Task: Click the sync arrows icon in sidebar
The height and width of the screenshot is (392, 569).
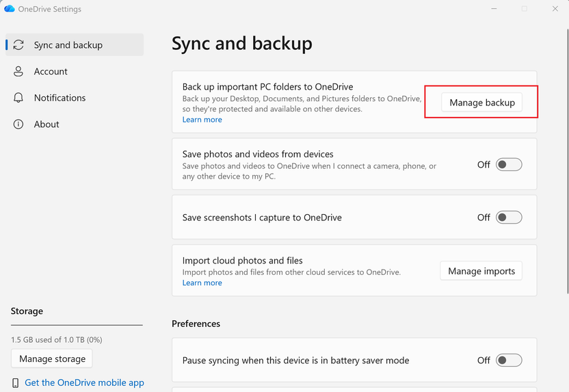Action: click(18, 45)
